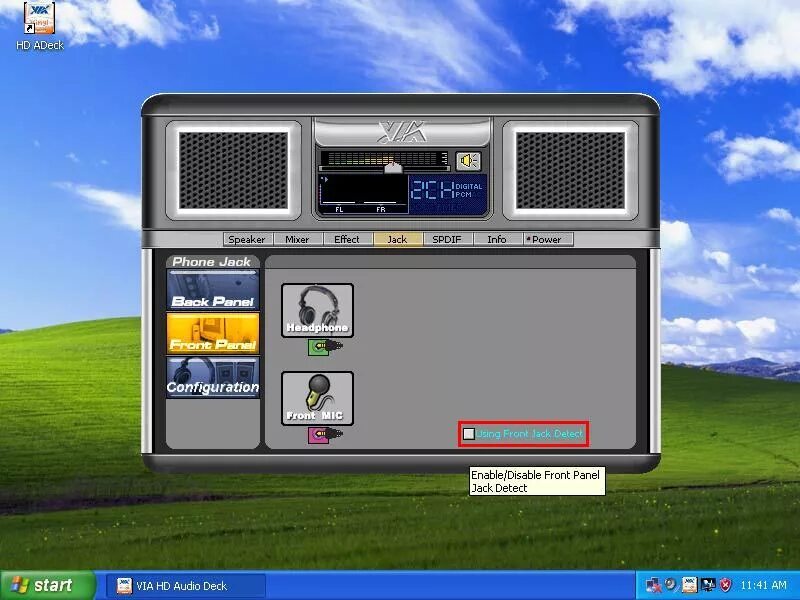Image resolution: width=800 pixels, height=600 pixels.
Task: Click red security shield tray icon
Action: coord(725,585)
